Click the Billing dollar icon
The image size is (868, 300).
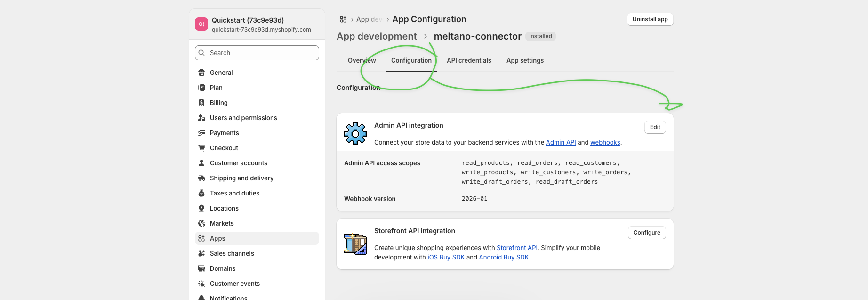pyautogui.click(x=201, y=103)
